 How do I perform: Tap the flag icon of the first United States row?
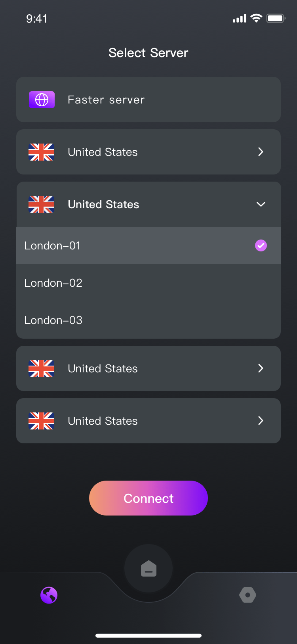pyautogui.click(x=41, y=152)
